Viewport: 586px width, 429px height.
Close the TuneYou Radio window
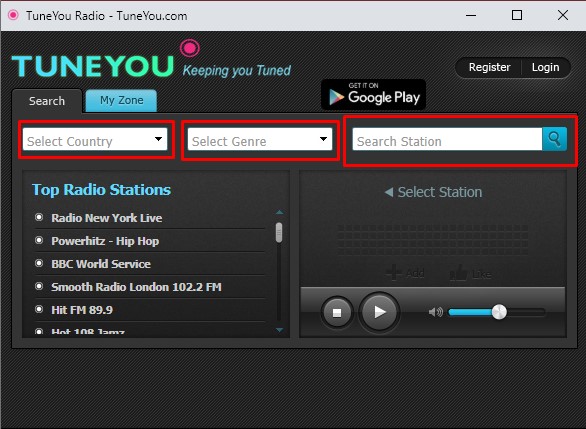pyautogui.click(x=563, y=15)
